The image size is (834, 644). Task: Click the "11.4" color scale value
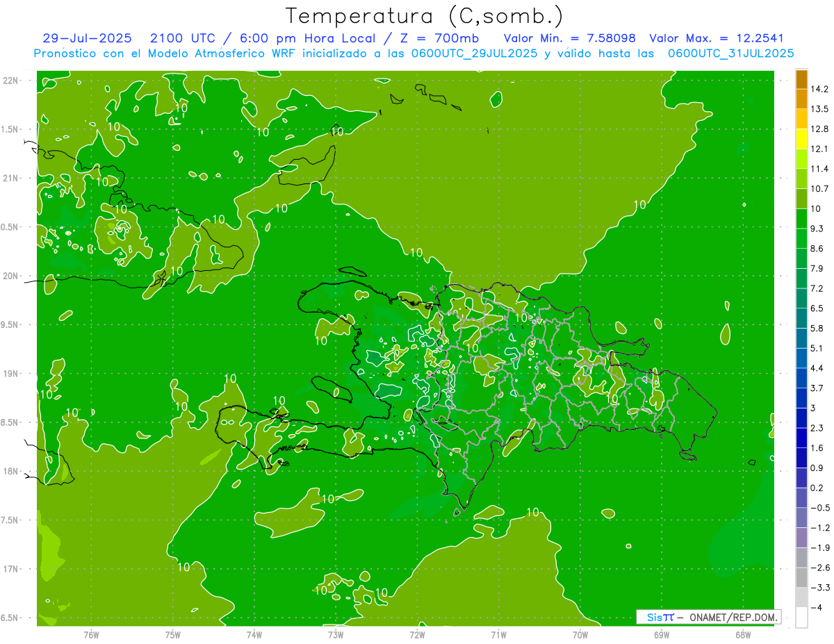(819, 169)
